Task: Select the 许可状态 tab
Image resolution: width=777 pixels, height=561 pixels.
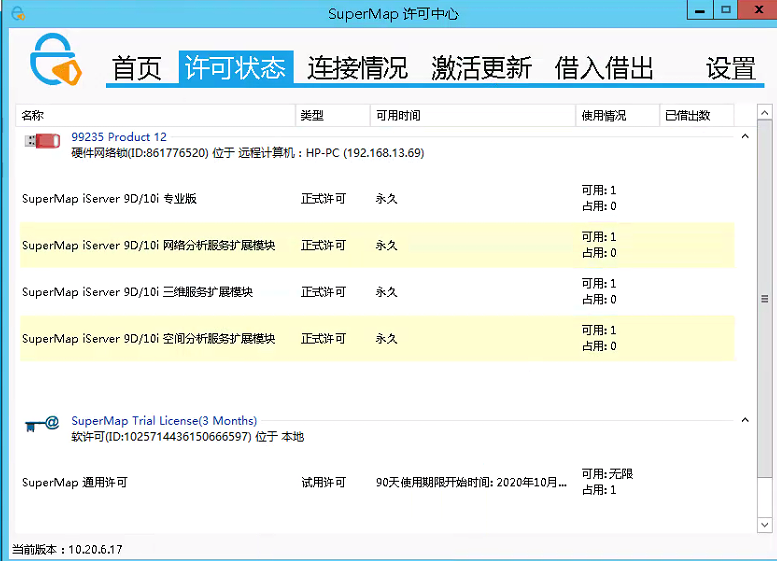Action: point(236,67)
